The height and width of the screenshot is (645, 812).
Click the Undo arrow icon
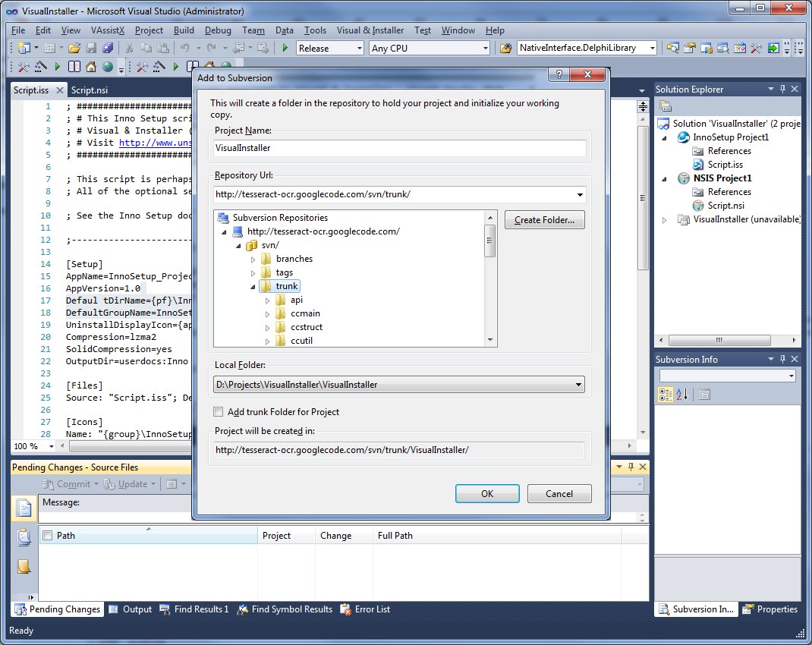184,48
